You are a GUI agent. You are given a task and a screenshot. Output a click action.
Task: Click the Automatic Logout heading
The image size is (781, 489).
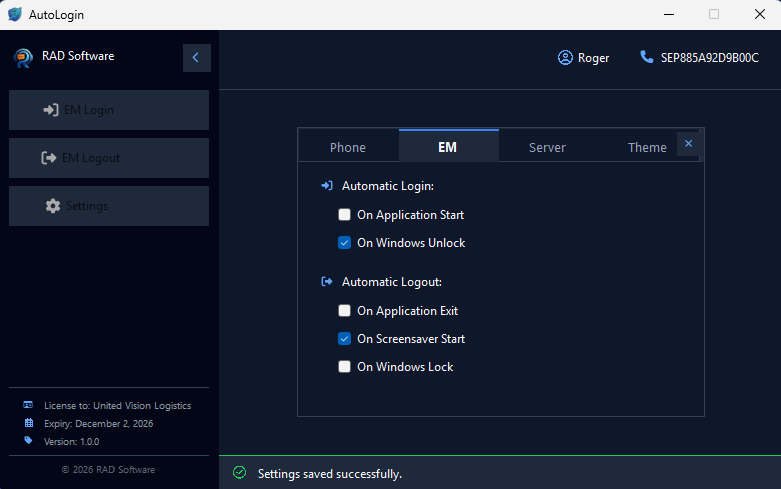coord(391,282)
